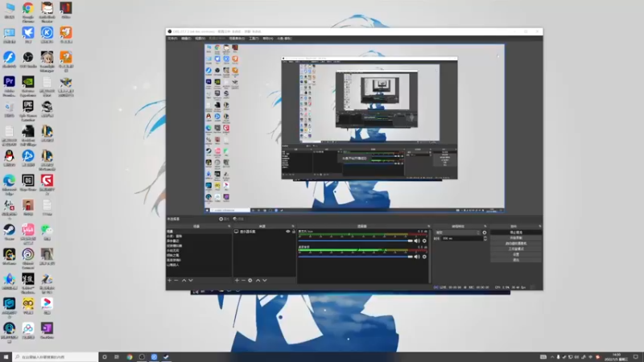Open source properties via the Sources dock gear icon
This screenshot has width=644, height=362.
click(250, 280)
